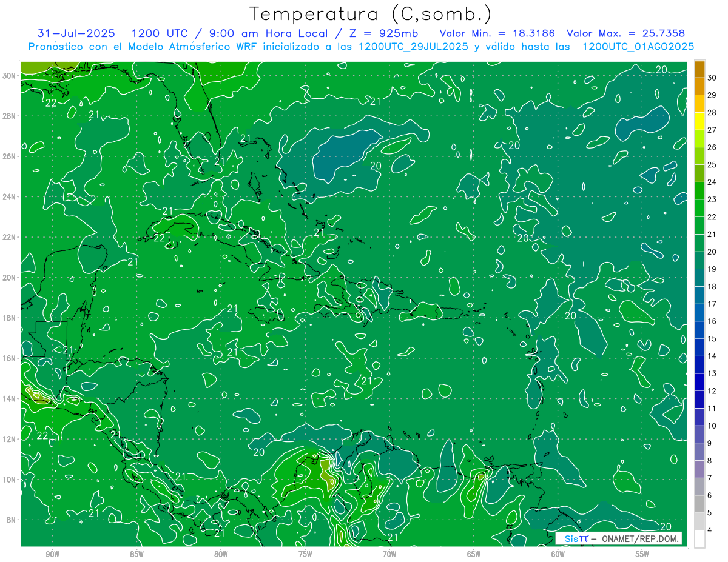This screenshot has height=562, width=728.
Task: Click the 18N latitude axis label
Action: pyautogui.click(x=10, y=318)
